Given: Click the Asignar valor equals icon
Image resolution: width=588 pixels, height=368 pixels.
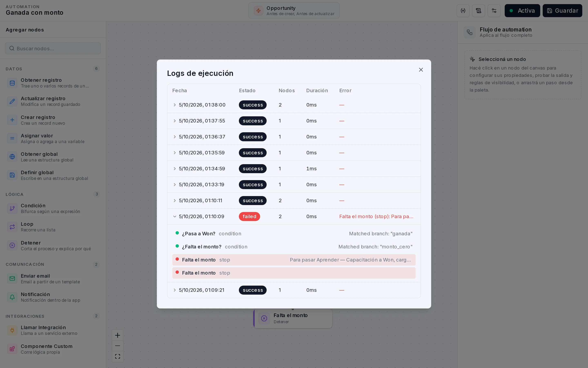Looking at the screenshot, I should coord(12,138).
